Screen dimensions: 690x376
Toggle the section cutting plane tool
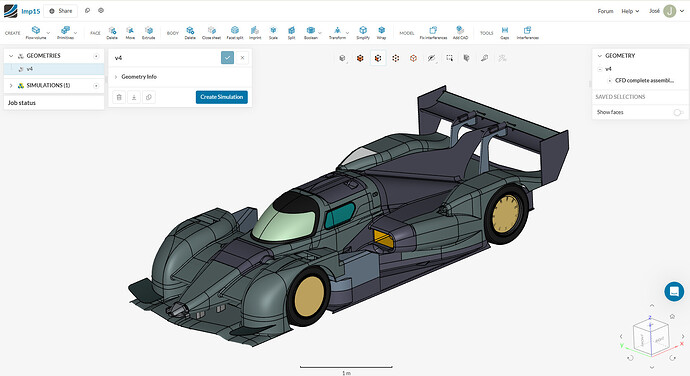pos(466,58)
